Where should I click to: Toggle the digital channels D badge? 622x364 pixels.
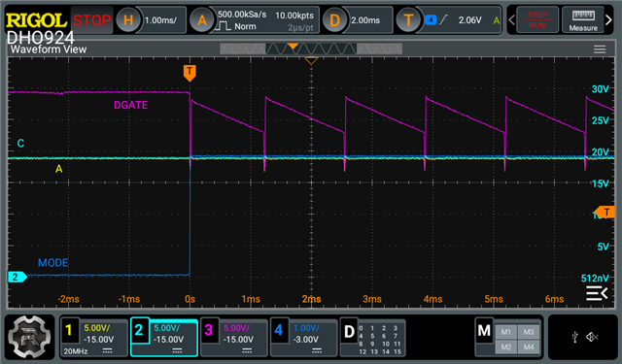(x=349, y=332)
